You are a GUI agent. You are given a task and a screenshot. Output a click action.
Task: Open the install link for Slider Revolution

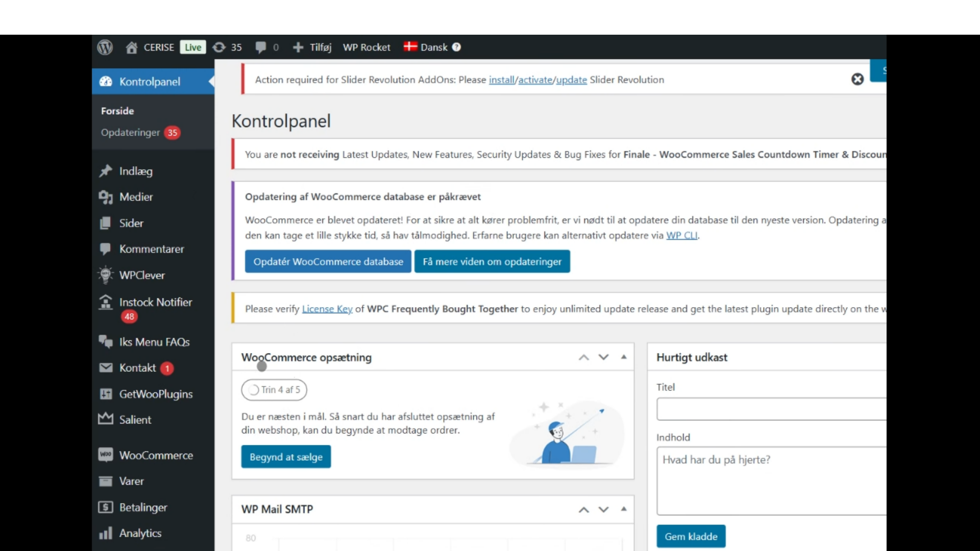point(502,80)
